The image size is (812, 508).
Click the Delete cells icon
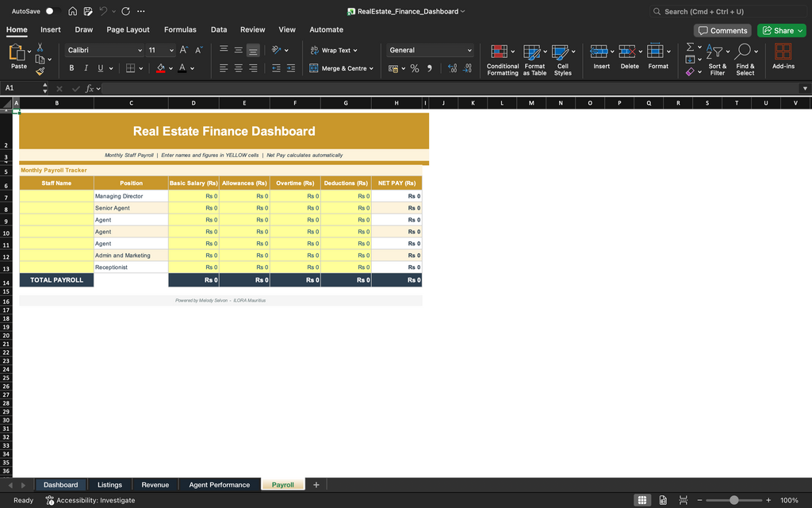[627, 52]
